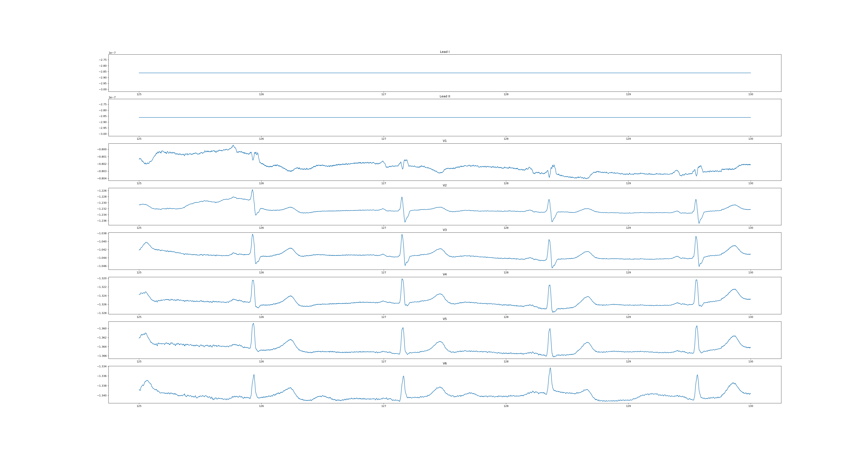Screen dimensions: 868x453
Task: Click the 127 tick label under V3 plot
Action: (384, 272)
